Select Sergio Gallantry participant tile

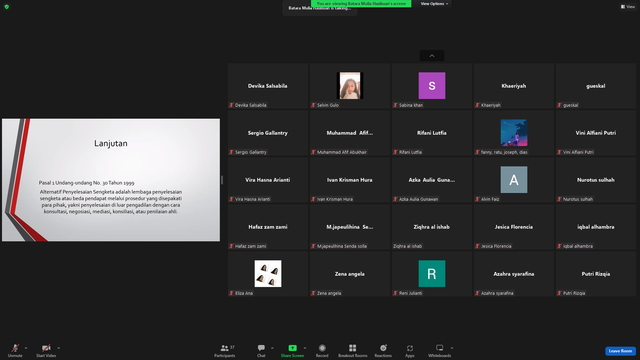268,133
